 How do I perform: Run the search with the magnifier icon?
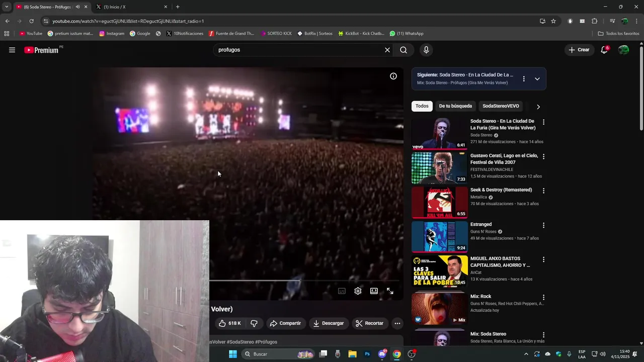pyautogui.click(x=404, y=50)
